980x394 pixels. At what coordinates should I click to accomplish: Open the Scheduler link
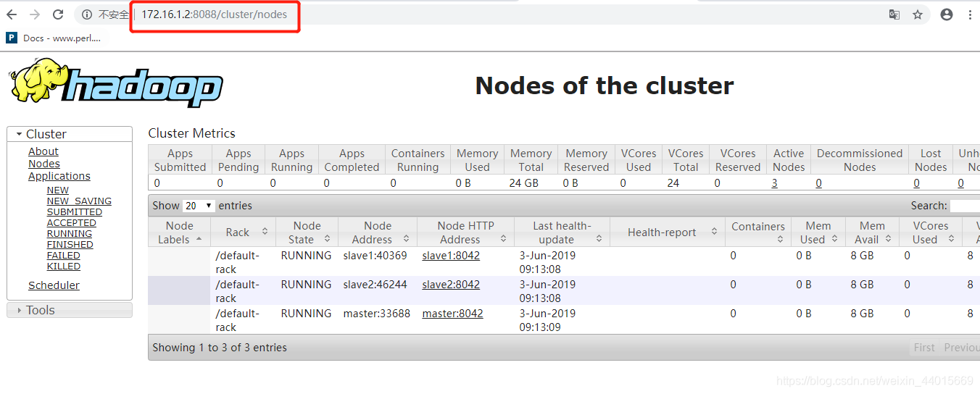click(x=54, y=285)
